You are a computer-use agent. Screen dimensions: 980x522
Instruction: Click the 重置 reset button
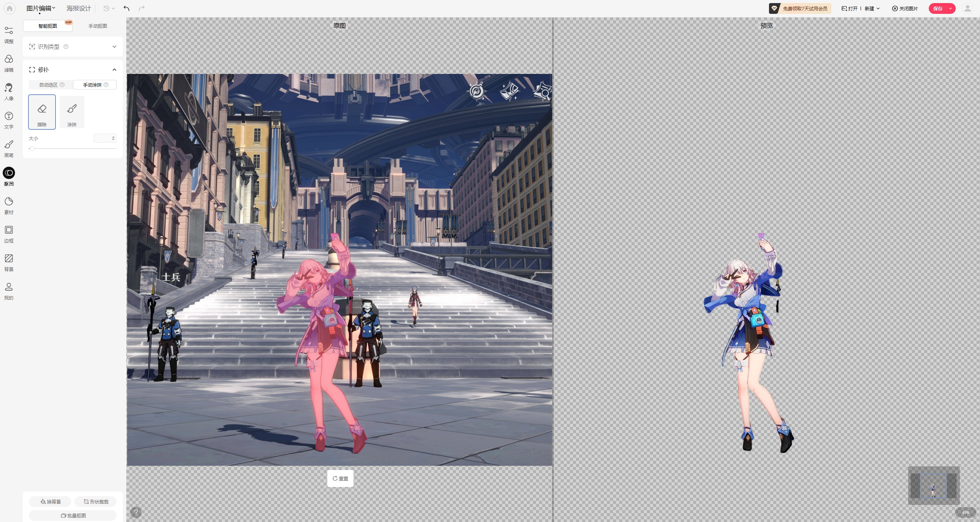(x=340, y=478)
